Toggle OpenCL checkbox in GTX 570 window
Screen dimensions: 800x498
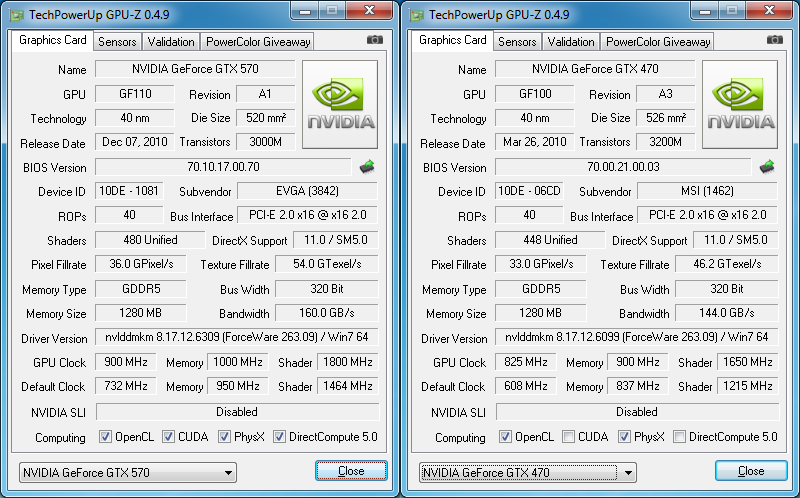coord(105,437)
